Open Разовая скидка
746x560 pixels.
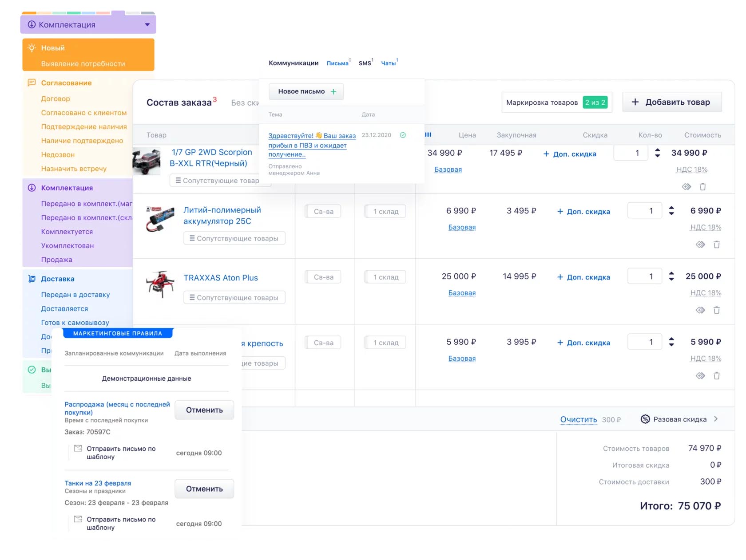pyautogui.click(x=680, y=419)
